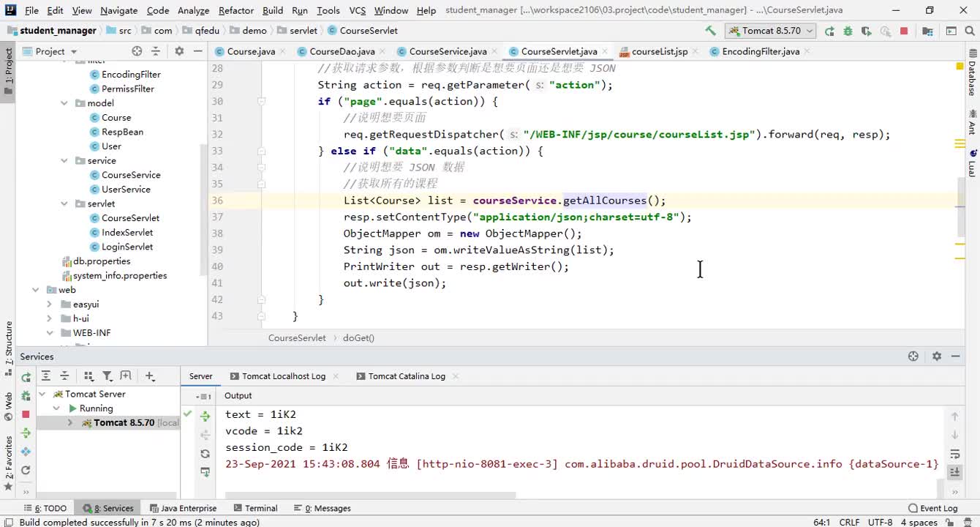Open Services panel settings gear

click(936, 356)
